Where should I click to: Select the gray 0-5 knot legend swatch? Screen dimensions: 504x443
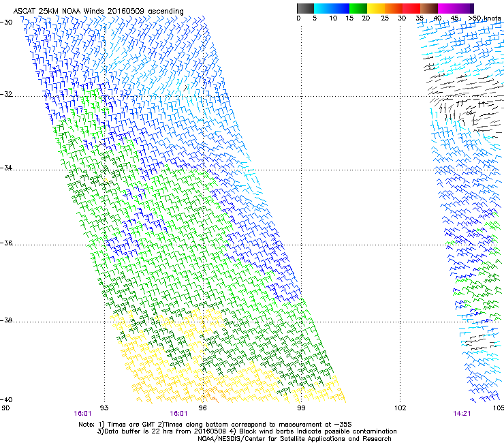pyautogui.click(x=305, y=8)
